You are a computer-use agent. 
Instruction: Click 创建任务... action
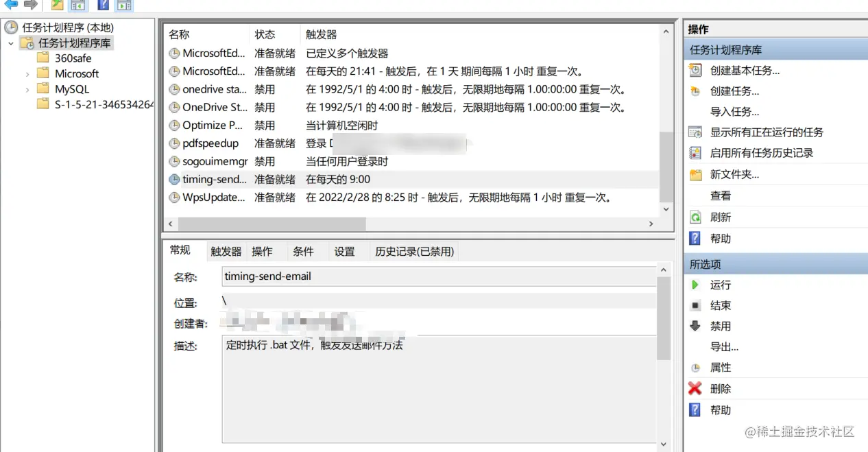(x=734, y=91)
